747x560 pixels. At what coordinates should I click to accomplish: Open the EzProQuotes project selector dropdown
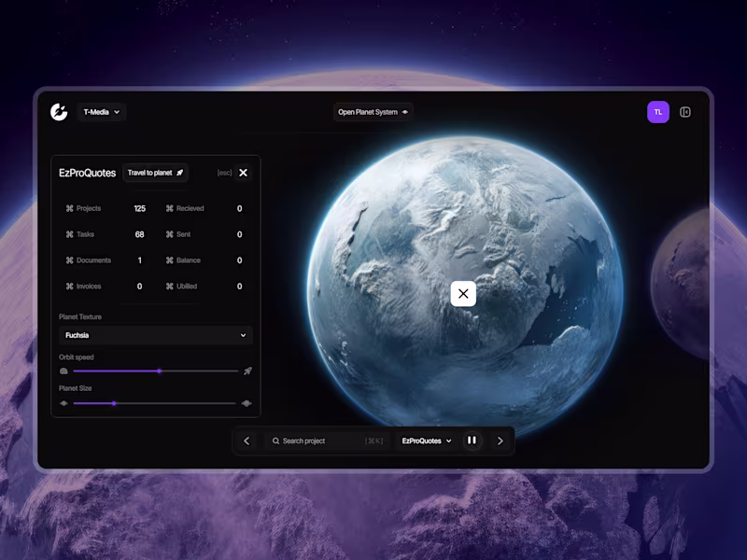pos(427,441)
